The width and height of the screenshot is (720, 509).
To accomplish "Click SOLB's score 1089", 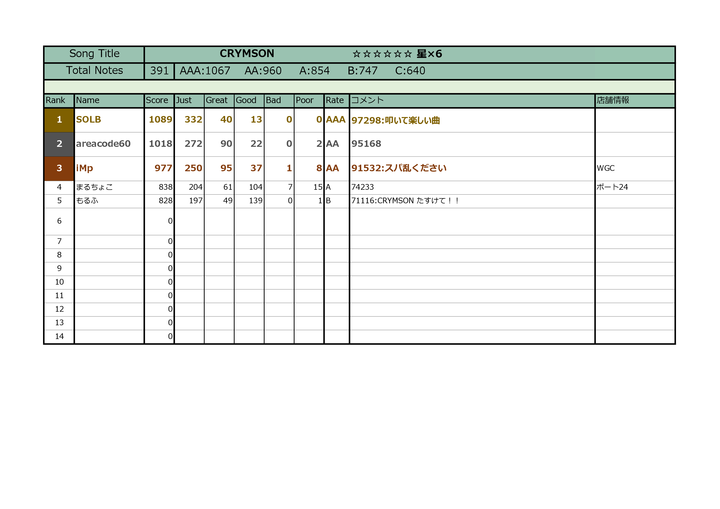I will point(160,119).
